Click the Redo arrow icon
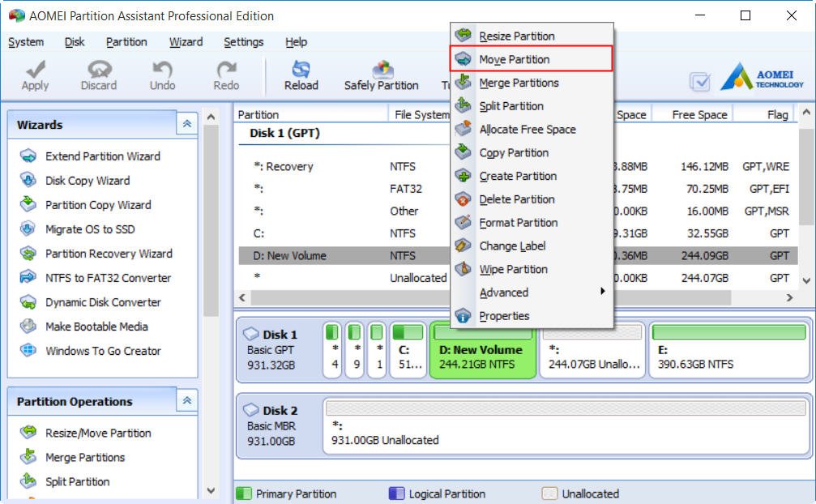The width and height of the screenshot is (816, 504). [226, 69]
